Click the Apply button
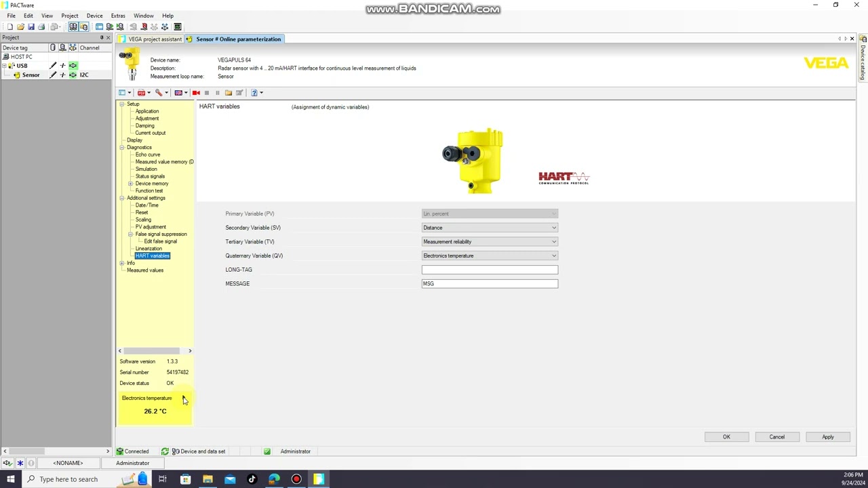 828,437
